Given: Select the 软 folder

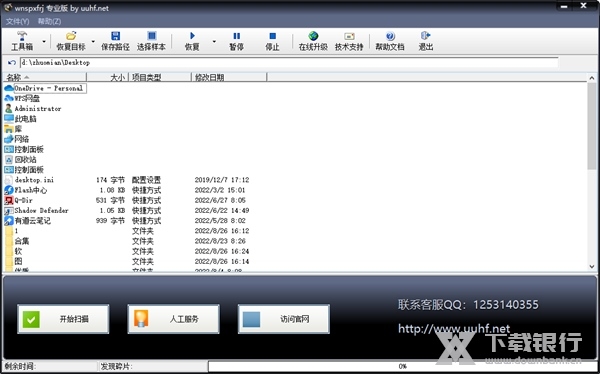Looking at the screenshot, I should (x=13, y=252).
